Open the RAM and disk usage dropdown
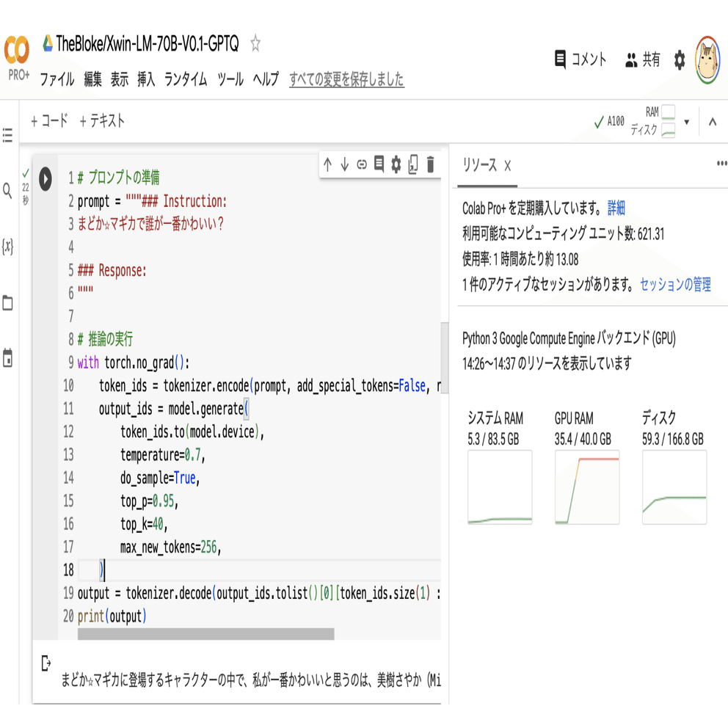The width and height of the screenshot is (728, 728). click(x=686, y=121)
